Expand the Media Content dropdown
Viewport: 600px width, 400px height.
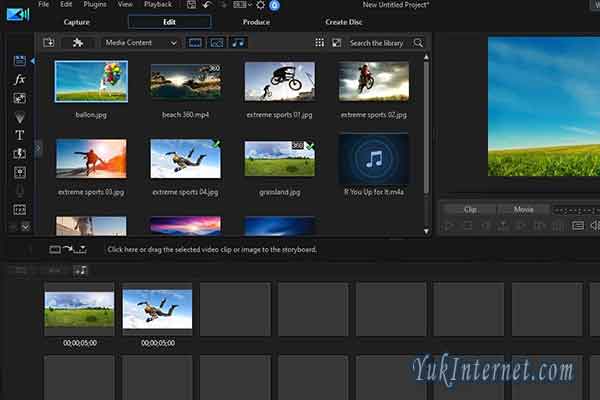tap(141, 43)
